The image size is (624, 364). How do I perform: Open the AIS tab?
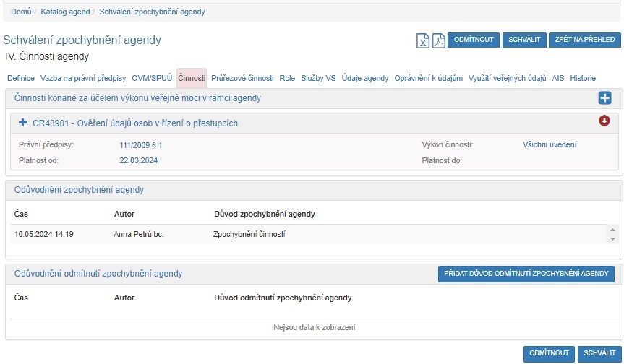(x=557, y=78)
